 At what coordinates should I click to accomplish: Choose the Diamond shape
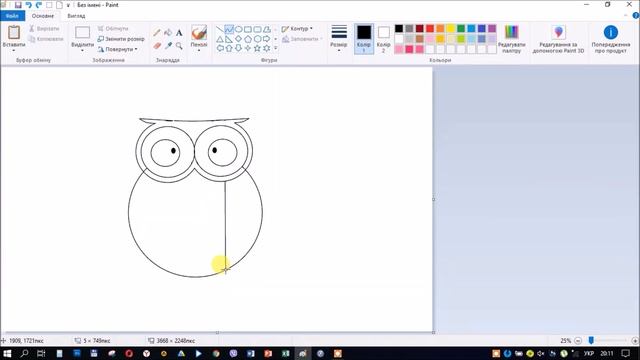[238, 39]
